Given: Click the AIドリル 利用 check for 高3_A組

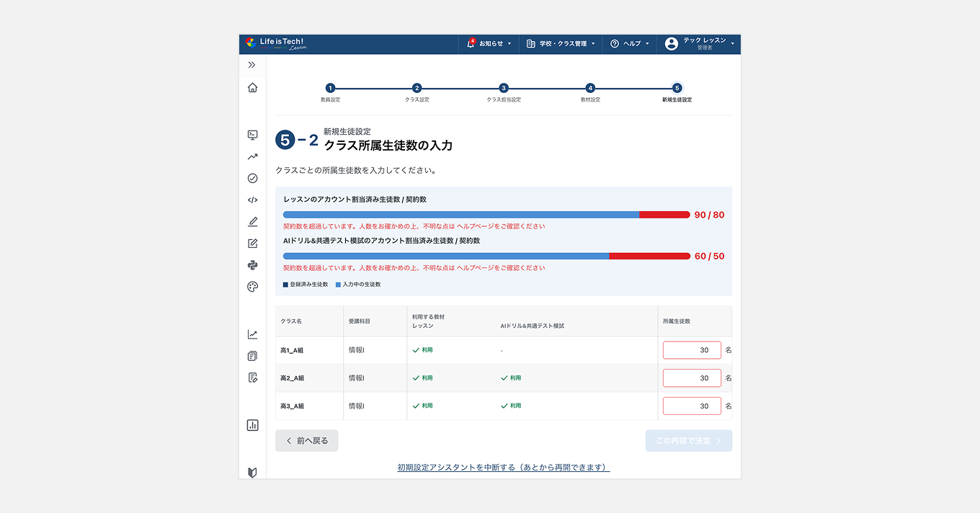Looking at the screenshot, I should coord(511,406).
